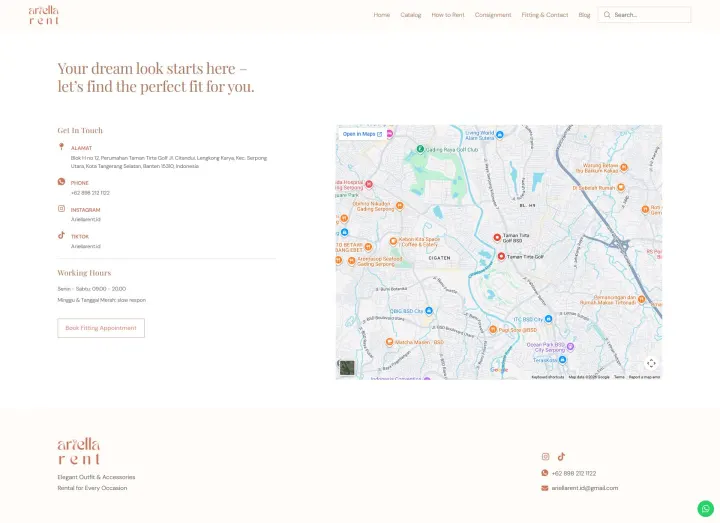Click the Alamat location pin icon

tap(62, 146)
